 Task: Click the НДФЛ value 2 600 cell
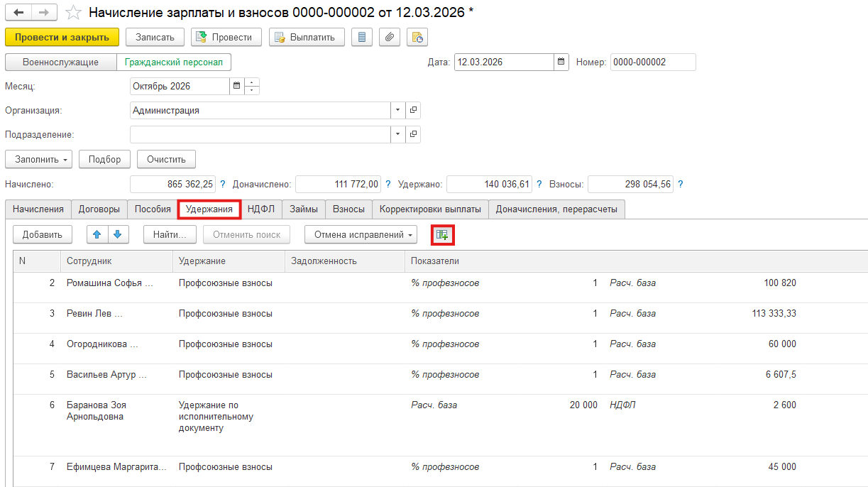tap(784, 405)
